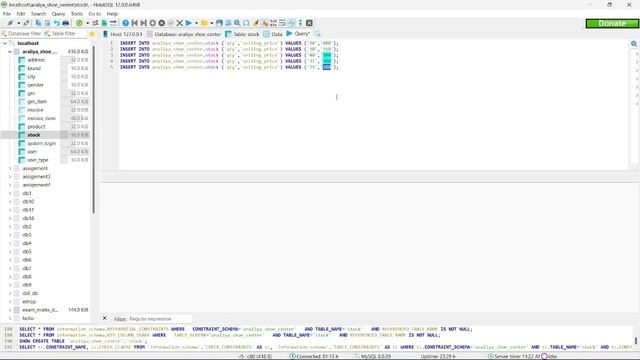
Task: Click the search icon at editor's right edge
Action: (x=634, y=44)
